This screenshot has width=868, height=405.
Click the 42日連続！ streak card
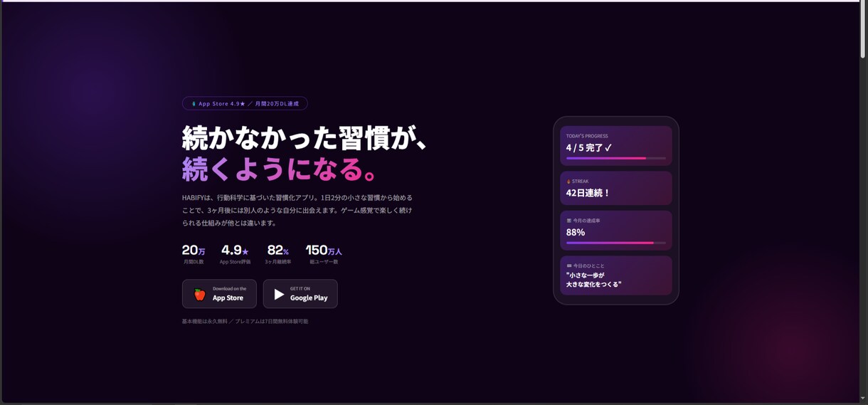click(616, 189)
